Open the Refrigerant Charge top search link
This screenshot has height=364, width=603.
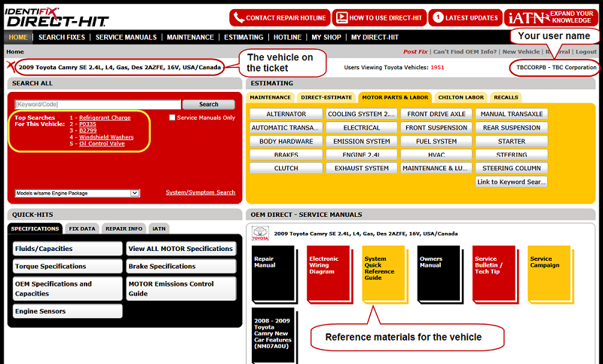(x=105, y=118)
